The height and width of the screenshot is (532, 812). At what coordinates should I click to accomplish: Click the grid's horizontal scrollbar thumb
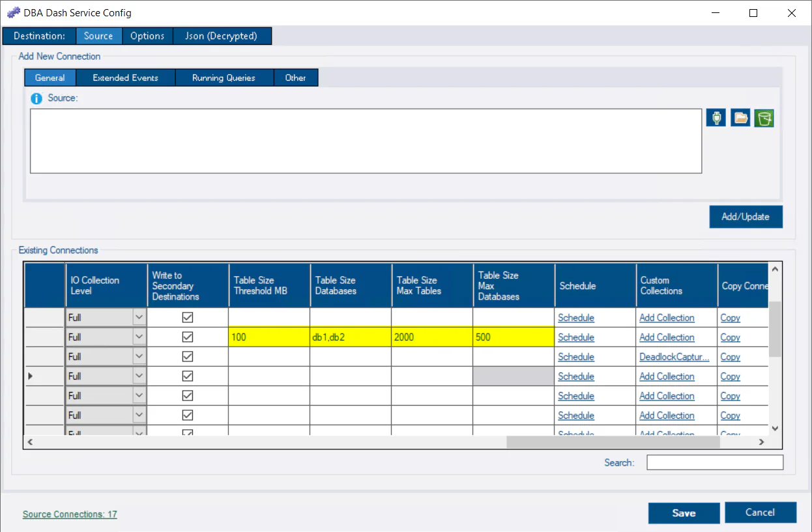coord(613,442)
